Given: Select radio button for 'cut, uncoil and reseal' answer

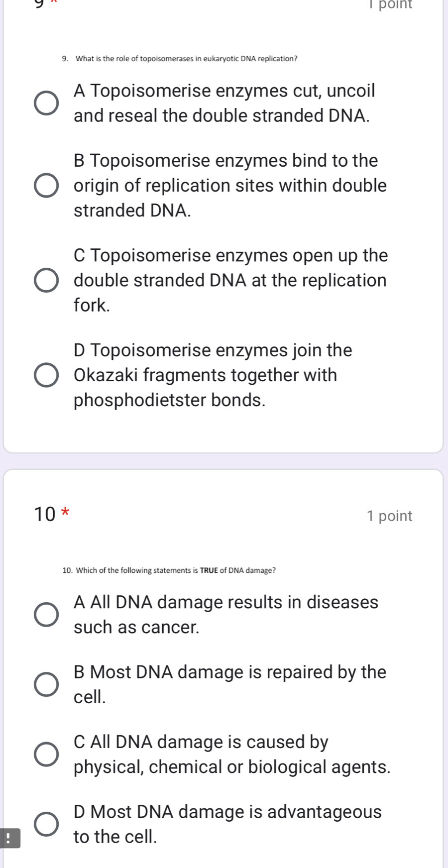Looking at the screenshot, I should tap(46, 103).
